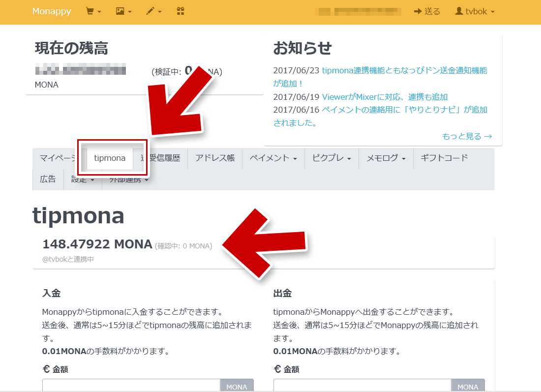Click the Monappy brand logo
This screenshot has width=541, height=392.
pos(52,11)
